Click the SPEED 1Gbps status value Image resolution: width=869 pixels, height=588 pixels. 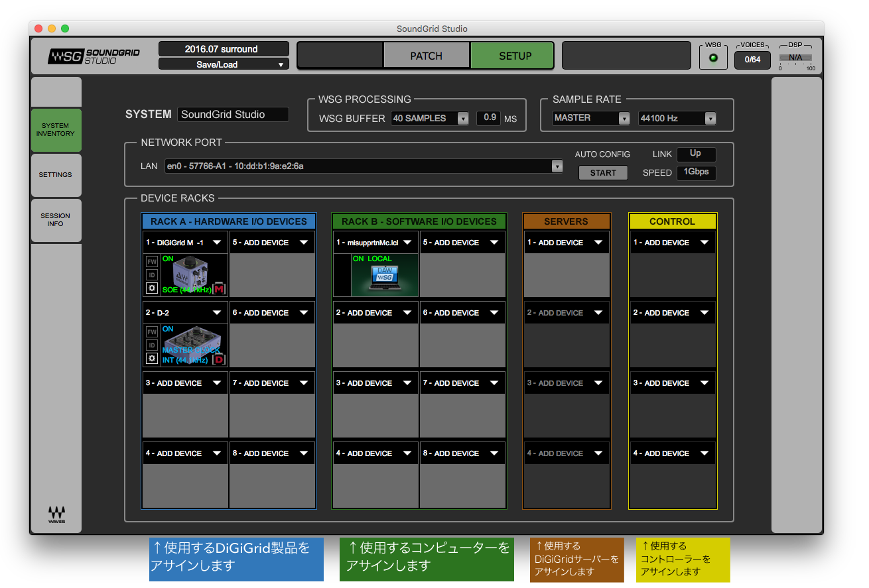coord(696,172)
